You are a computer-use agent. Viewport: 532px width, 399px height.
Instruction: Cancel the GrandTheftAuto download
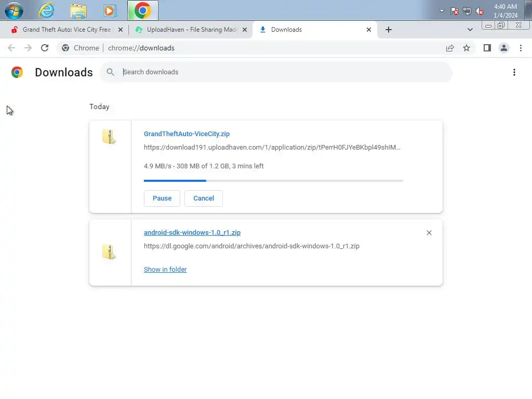pyautogui.click(x=204, y=198)
